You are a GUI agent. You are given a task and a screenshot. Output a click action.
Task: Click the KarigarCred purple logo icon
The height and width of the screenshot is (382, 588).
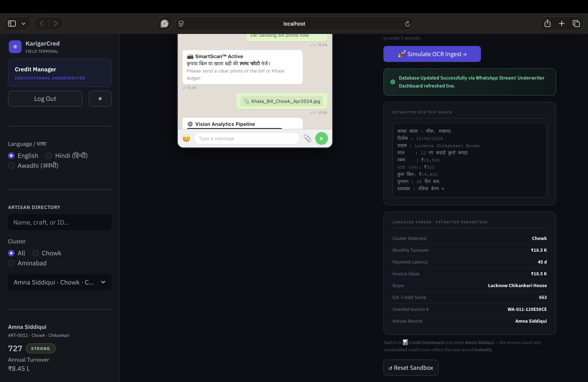click(15, 47)
